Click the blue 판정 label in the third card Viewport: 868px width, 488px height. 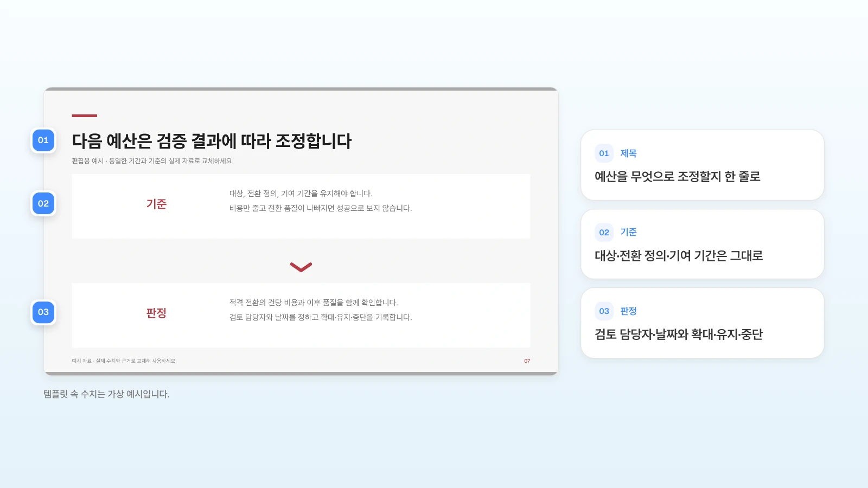point(628,311)
